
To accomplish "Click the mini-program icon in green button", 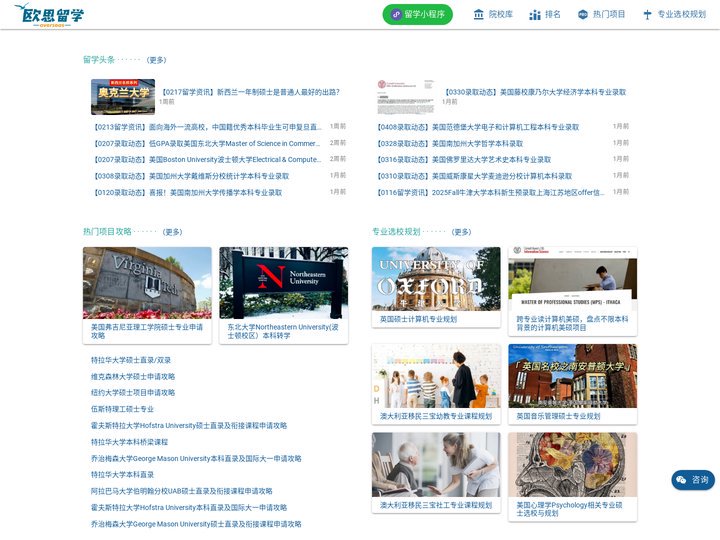I will click(x=396, y=14).
